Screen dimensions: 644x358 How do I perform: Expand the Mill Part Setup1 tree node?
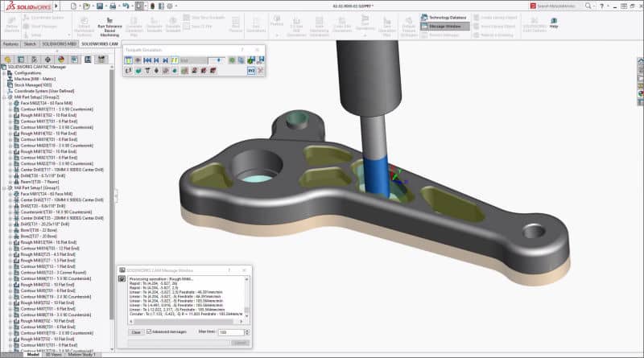coord(5,188)
